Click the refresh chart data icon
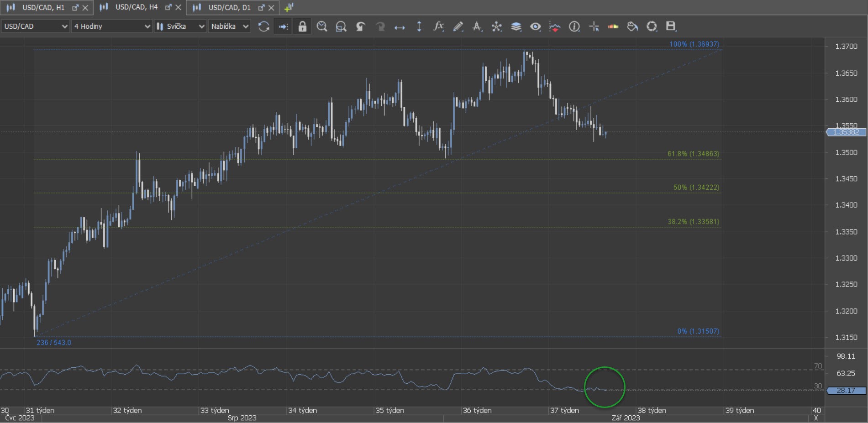 pos(263,26)
